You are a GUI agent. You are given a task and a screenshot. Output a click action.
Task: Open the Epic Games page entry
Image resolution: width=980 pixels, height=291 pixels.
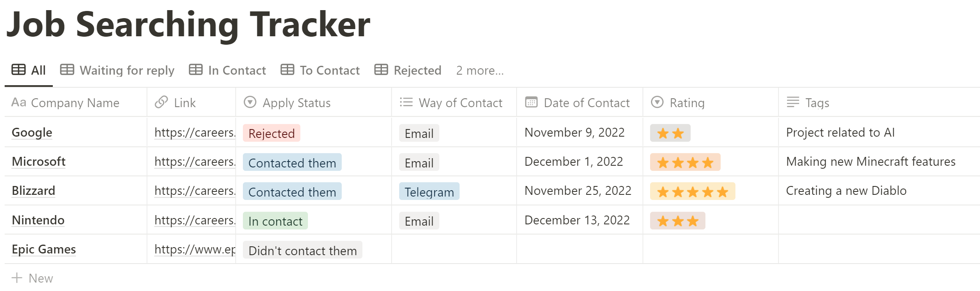[x=44, y=249]
